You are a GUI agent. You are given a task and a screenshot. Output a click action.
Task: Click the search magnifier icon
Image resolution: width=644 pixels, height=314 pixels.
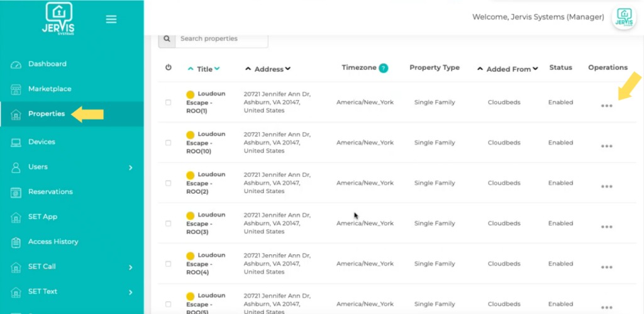click(167, 38)
